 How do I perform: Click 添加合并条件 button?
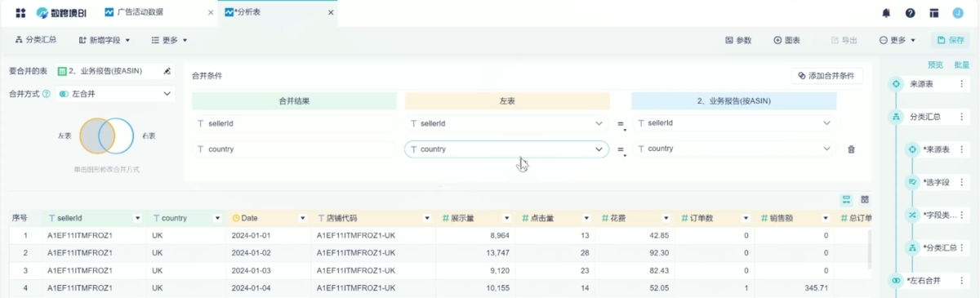(x=827, y=75)
